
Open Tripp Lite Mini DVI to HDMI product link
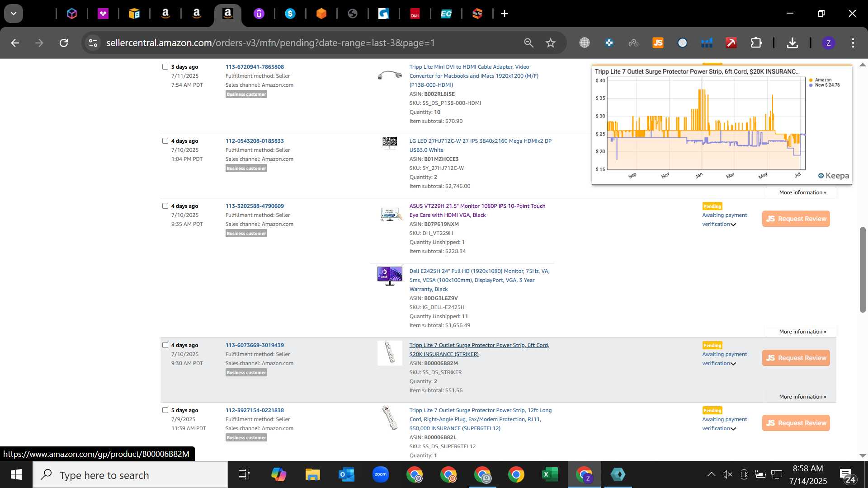tap(474, 76)
